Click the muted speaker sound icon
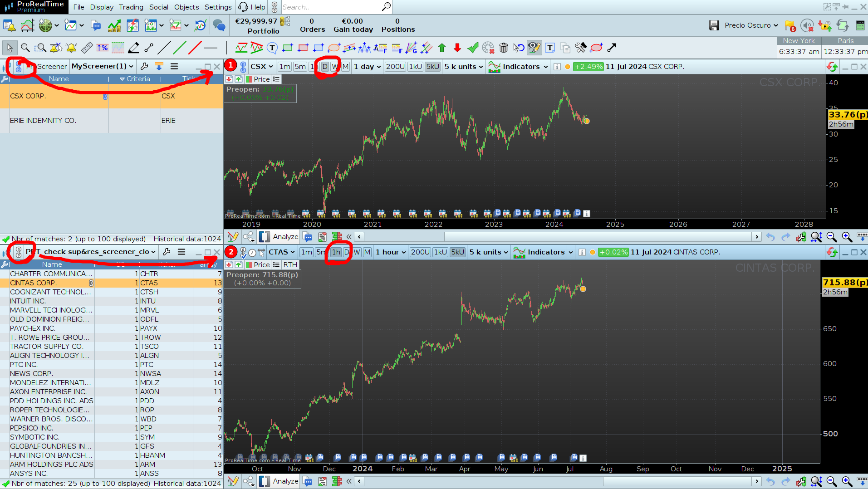868x489 pixels. pyautogui.click(x=807, y=26)
